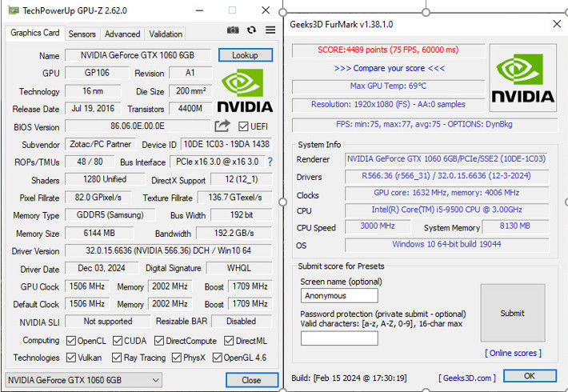This screenshot has width=568, height=392.
Task: Toggle the OpenCL checkbox
Action: click(x=71, y=341)
